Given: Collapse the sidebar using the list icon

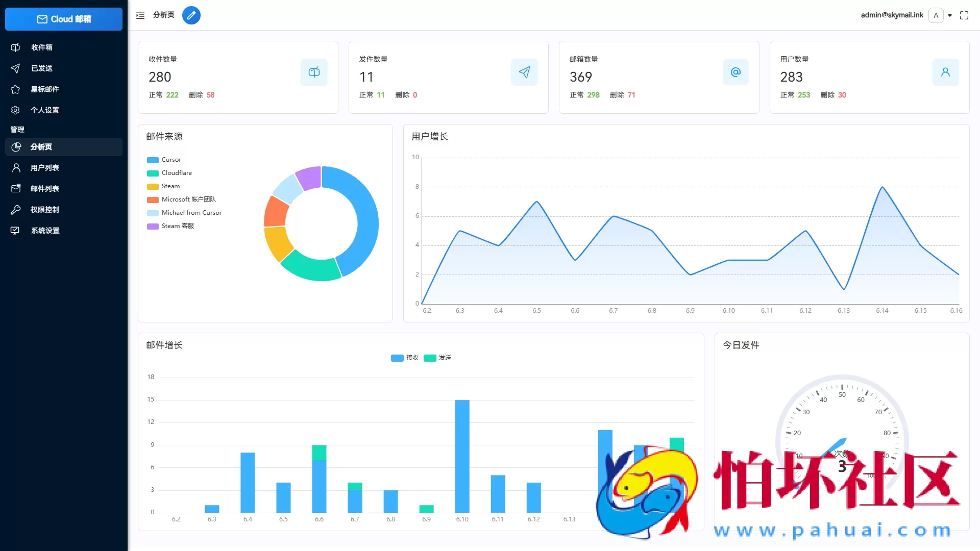Looking at the screenshot, I should [140, 15].
